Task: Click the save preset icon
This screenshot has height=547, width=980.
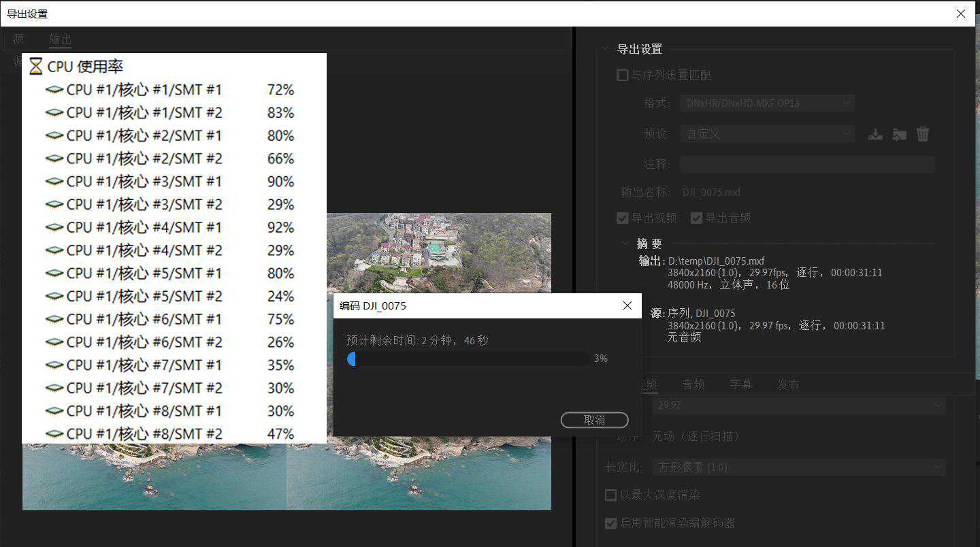Action: tap(875, 134)
